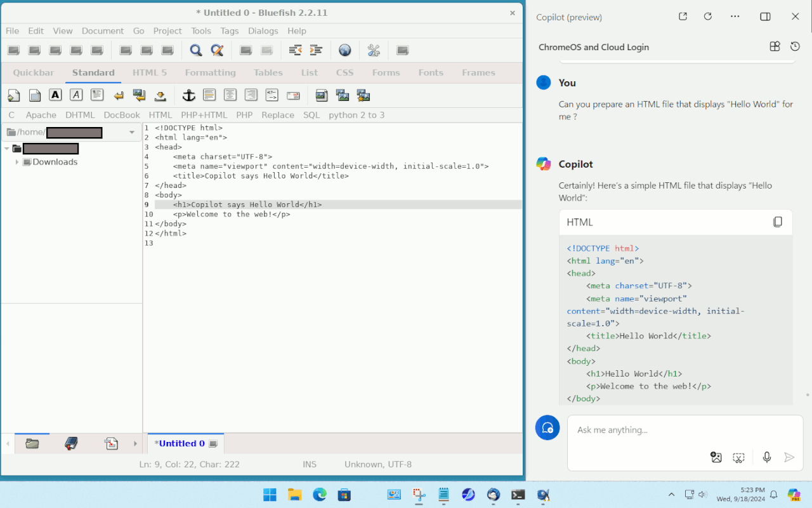The height and width of the screenshot is (508, 812).
Task: Click the Unindent toolbar icon
Action: pyautogui.click(x=295, y=50)
